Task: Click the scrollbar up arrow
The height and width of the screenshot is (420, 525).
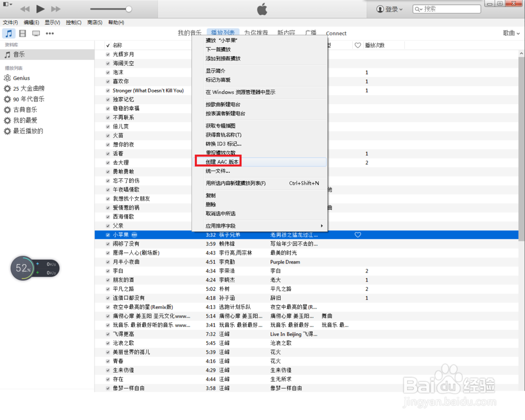Action: 521,53
